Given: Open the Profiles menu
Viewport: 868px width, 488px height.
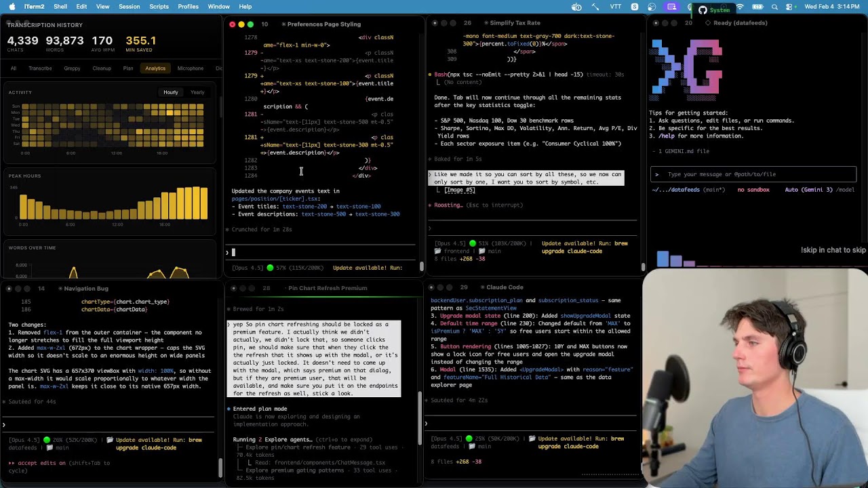Looking at the screenshot, I should (x=188, y=7).
